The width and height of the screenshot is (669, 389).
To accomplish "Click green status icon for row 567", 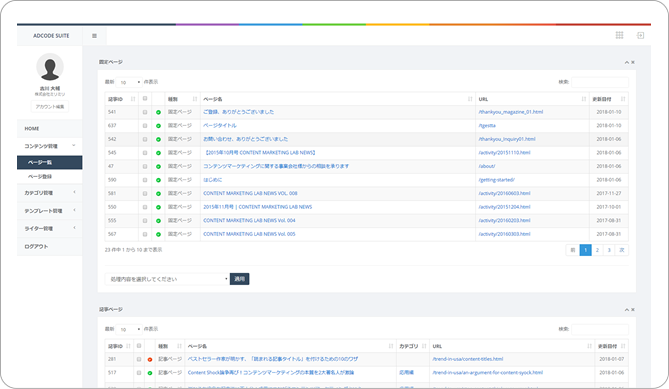I will point(158,235).
